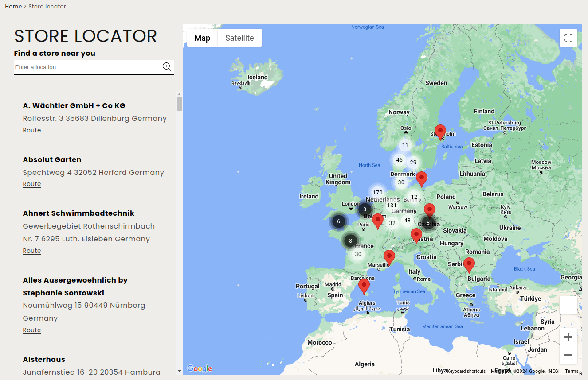This screenshot has width=588, height=380.
Task: Zoom in the map with plus button
Action: (568, 337)
